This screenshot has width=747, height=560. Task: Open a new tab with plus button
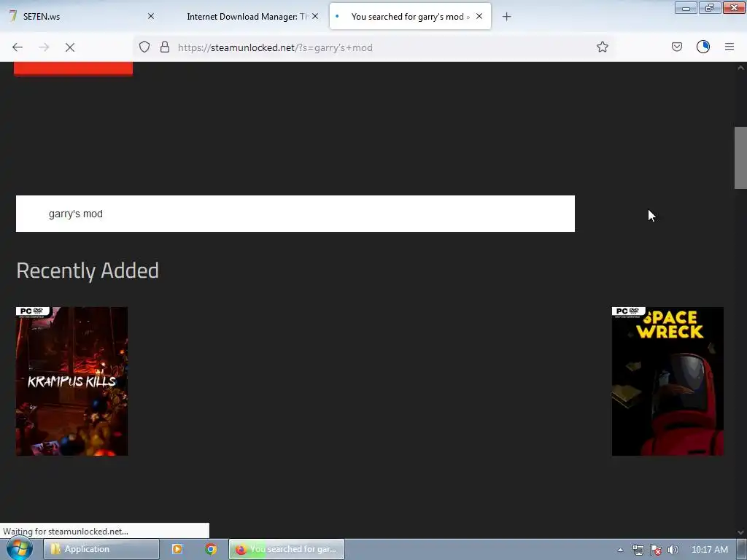(506, 17)
